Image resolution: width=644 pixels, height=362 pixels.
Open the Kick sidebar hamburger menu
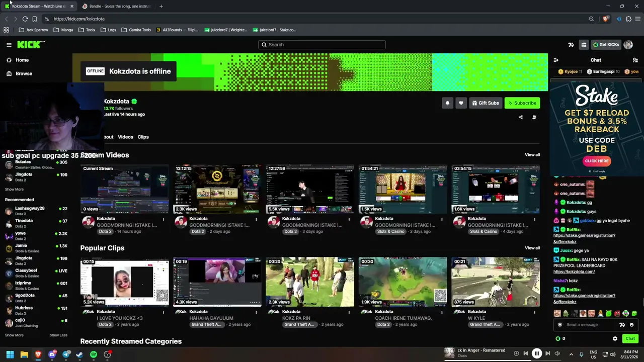(x=9, y=45)
